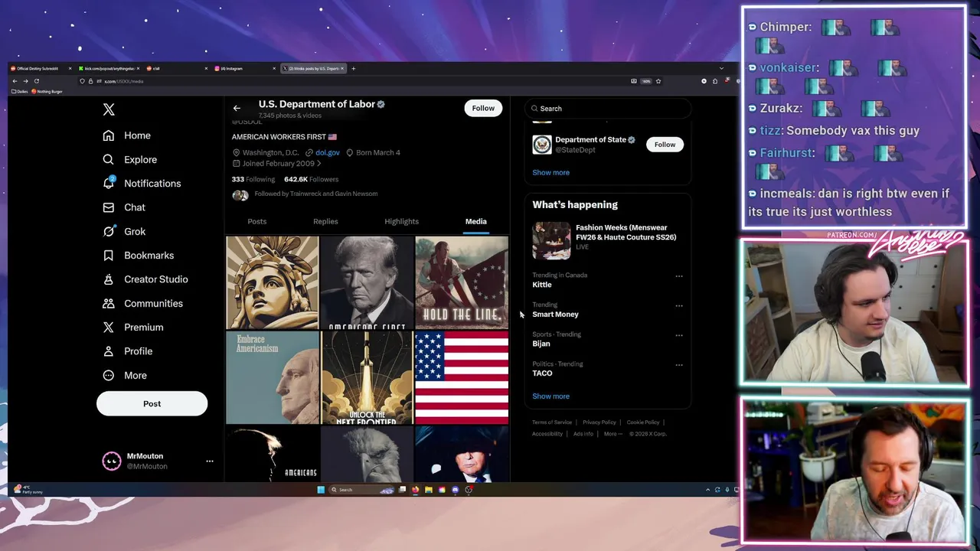Screen dimensions: 980x551
Task: Open the Embrace Americanism image
Action: point(273,377)
